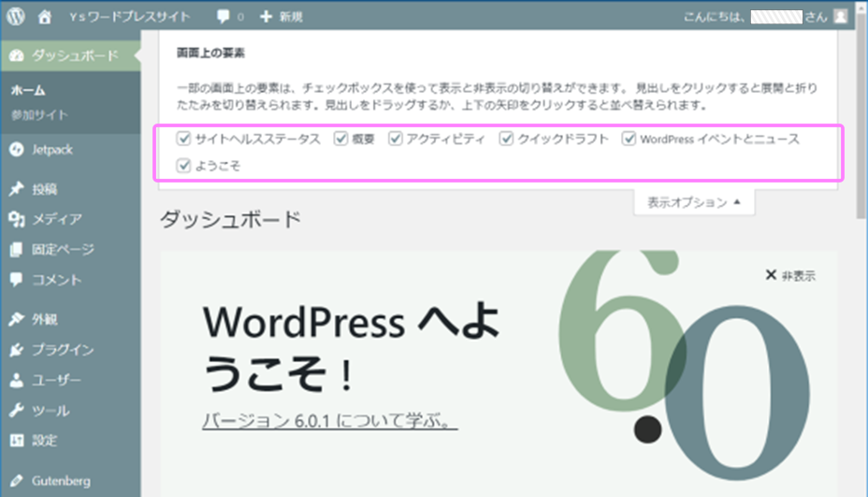Click the Gutenberg pen icon
Image resolution: width=868 pixels, height=497 pixels.
[x=17, y=480]
